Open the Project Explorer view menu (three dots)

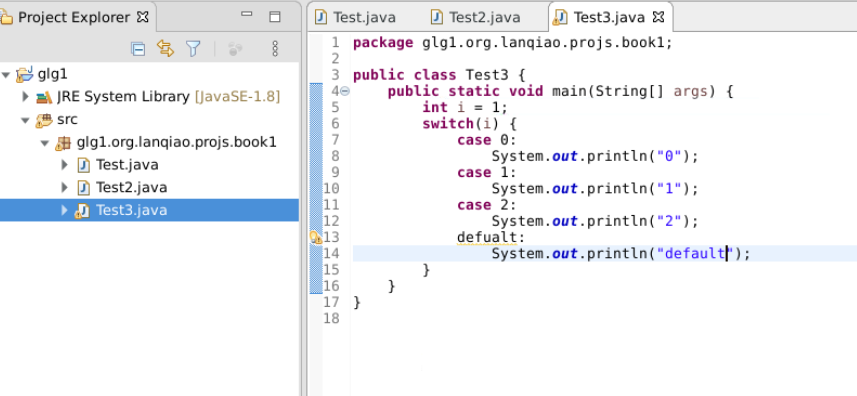pos(275,49)
